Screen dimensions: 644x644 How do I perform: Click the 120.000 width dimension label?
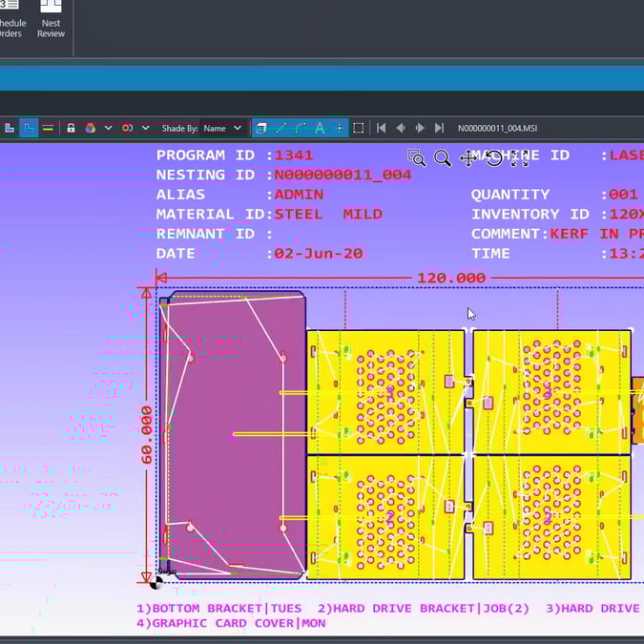click(x=451, y=278)
